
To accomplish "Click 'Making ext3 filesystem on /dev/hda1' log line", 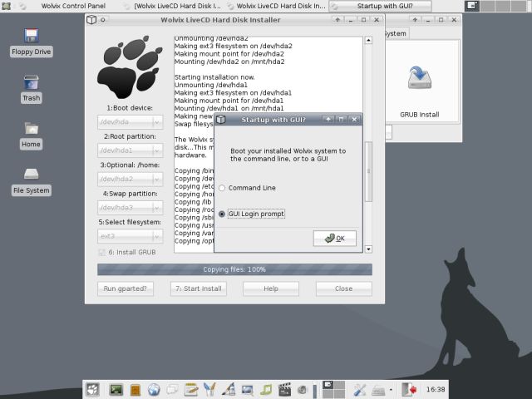I will point(233,93).
